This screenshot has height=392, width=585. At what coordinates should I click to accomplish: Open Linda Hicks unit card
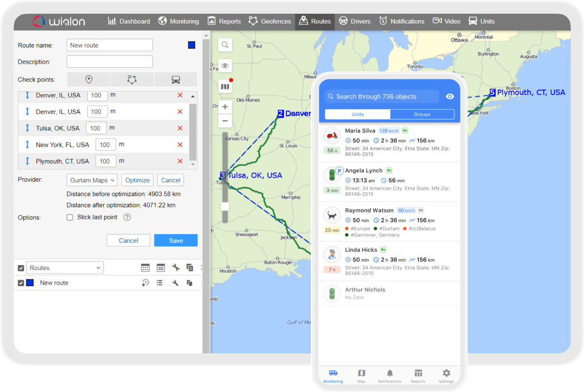coord(389,262)
